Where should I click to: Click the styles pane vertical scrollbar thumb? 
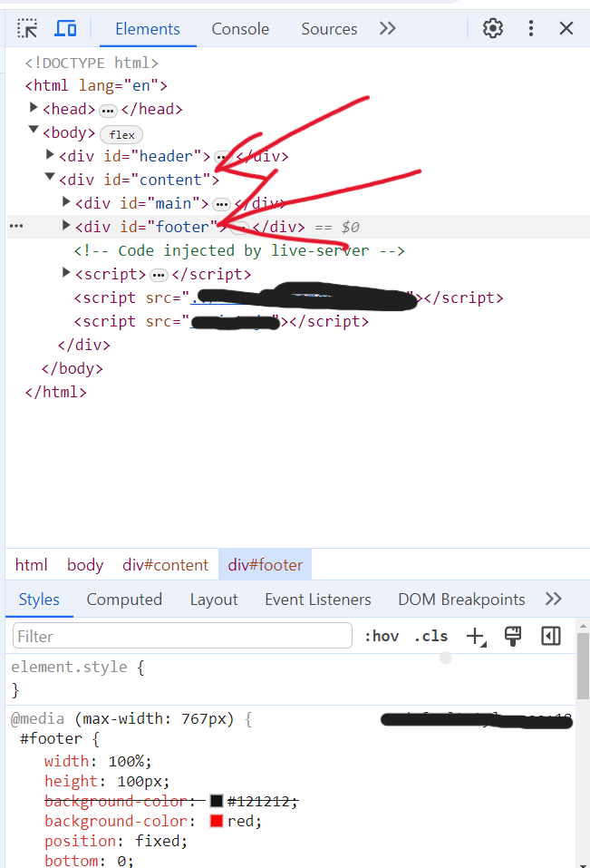583,667
